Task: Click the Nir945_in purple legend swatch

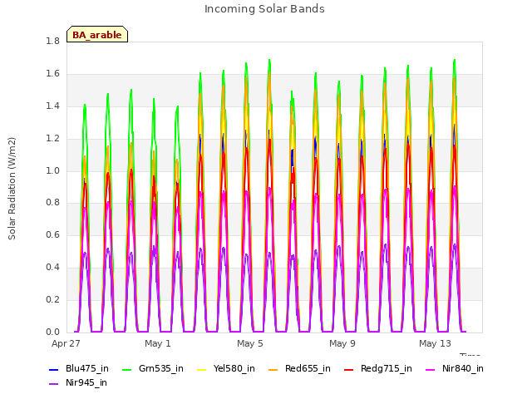Action: pyautogui.click(x=54, y=384)
